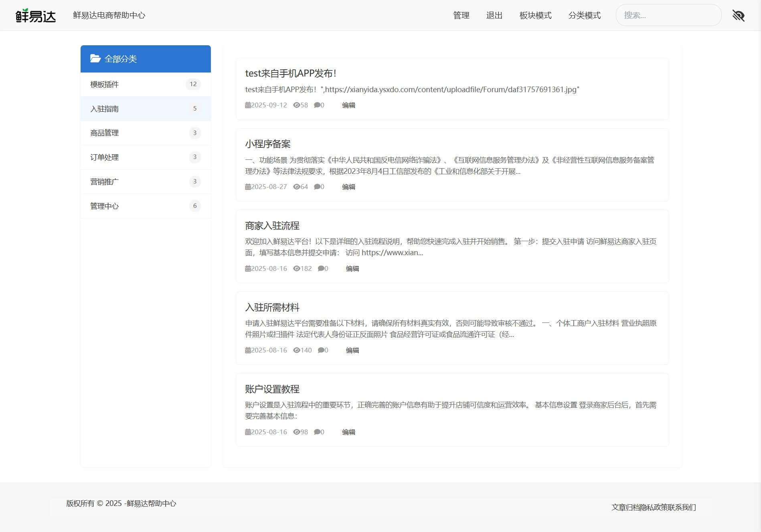Viewport: 761px width, 532px height.
Task: Click the calendar icon on test来自手机APP发布 post
Action: [248, 105]
